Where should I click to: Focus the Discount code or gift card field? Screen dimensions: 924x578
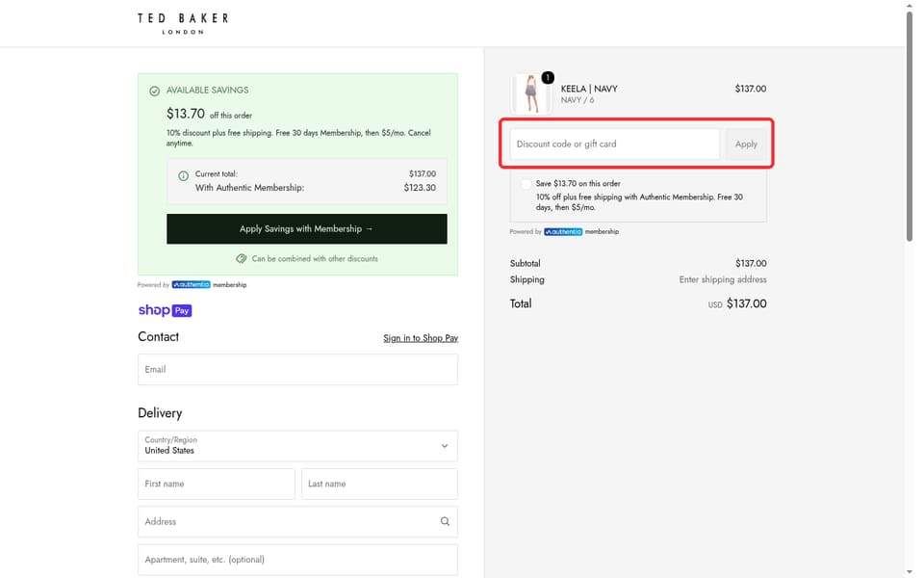click(615, 144)
